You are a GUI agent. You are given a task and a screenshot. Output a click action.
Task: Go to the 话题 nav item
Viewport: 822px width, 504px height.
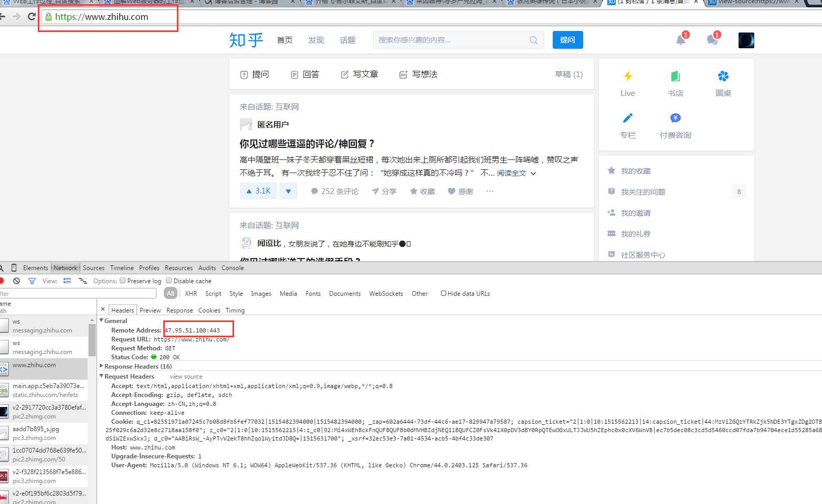coord(347,40)
